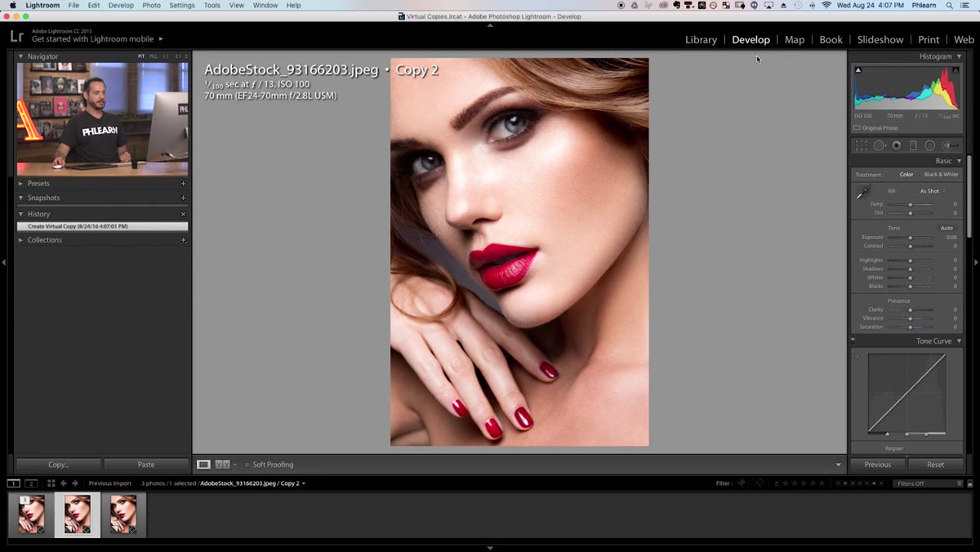Click the Auto tone button

pos(947,228)
